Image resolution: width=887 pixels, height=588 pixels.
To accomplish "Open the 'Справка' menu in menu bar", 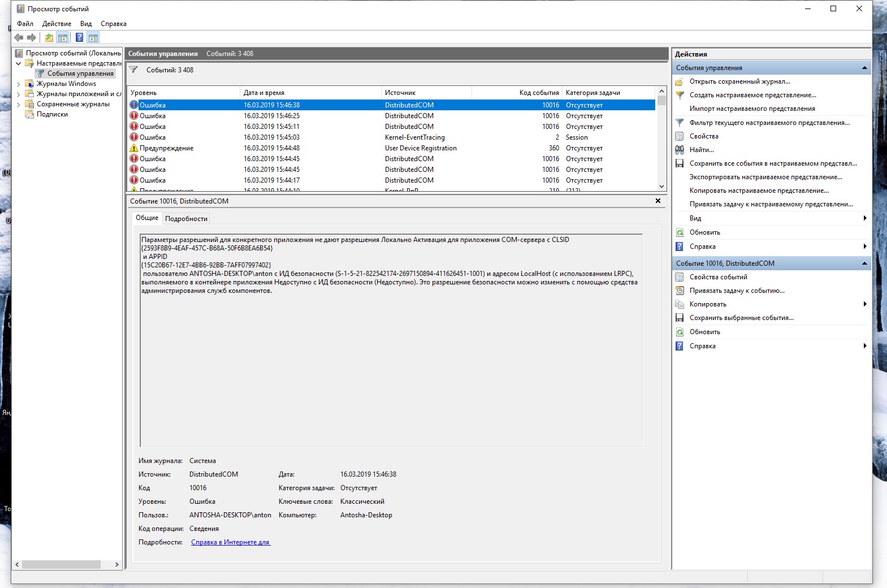I will pos(114,24).
